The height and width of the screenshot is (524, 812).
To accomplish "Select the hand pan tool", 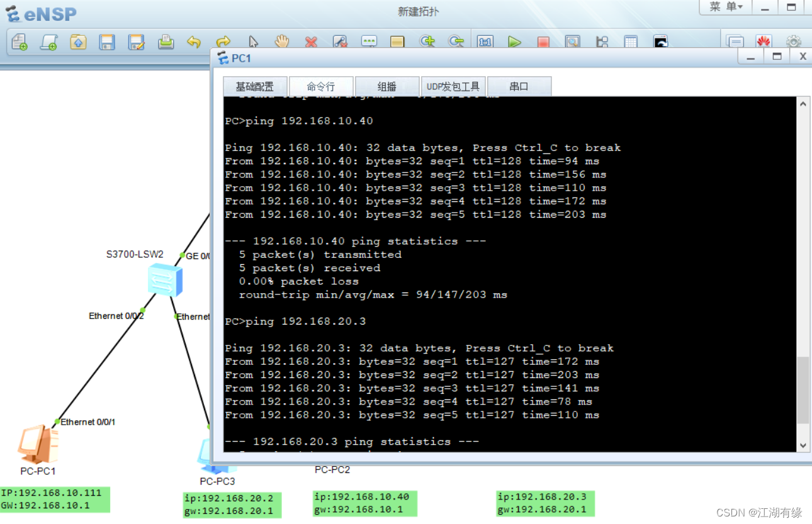I will coord(281,42).
